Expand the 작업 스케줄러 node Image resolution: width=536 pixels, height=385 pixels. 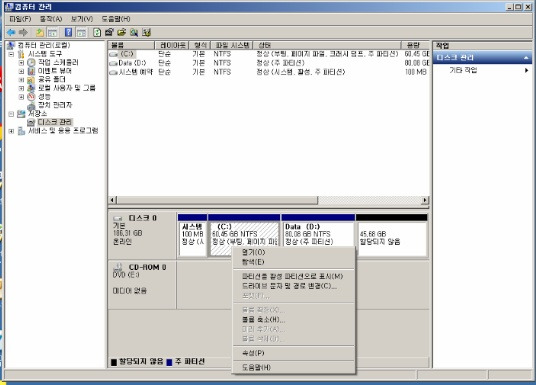pos(21,63)
